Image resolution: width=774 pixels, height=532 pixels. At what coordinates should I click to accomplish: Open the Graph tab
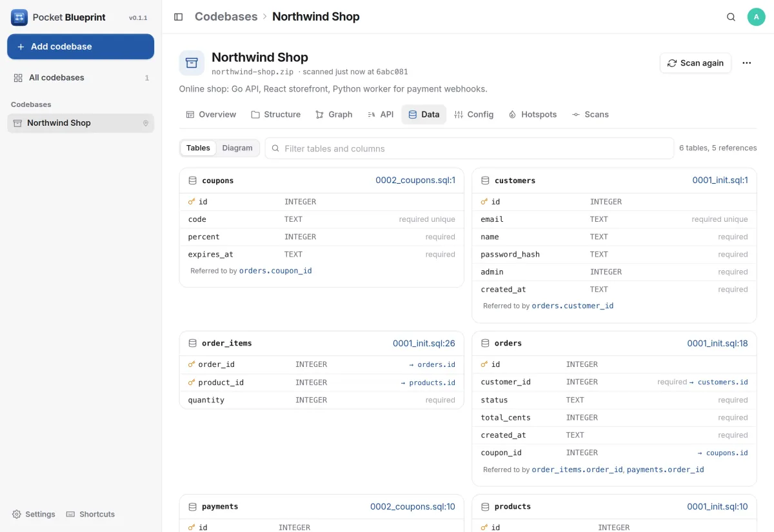point(334,114)
